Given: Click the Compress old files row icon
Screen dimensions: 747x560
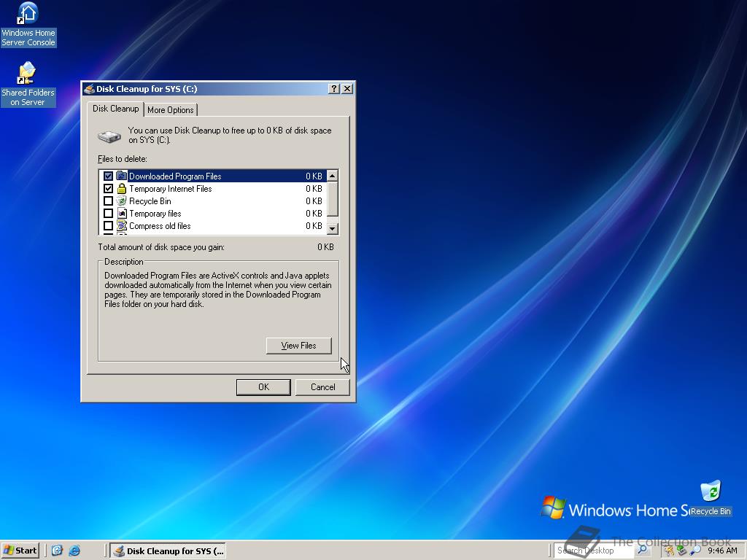Looking at the screenshot, I should tap(122, 226).
